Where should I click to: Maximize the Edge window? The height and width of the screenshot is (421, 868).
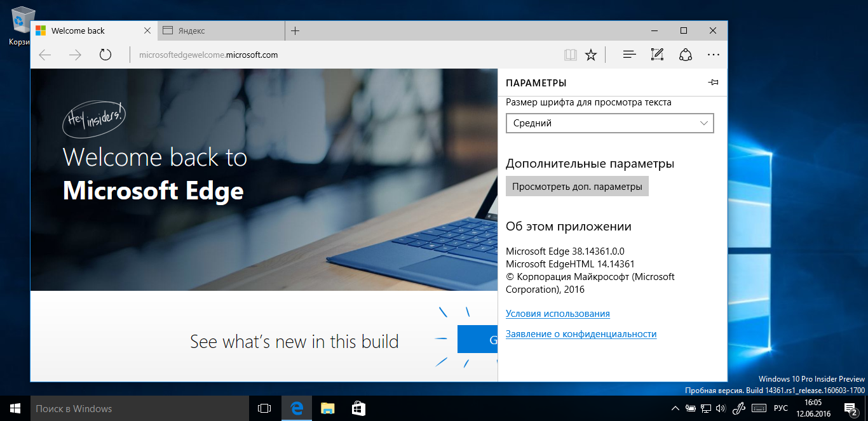pos(684,30)
